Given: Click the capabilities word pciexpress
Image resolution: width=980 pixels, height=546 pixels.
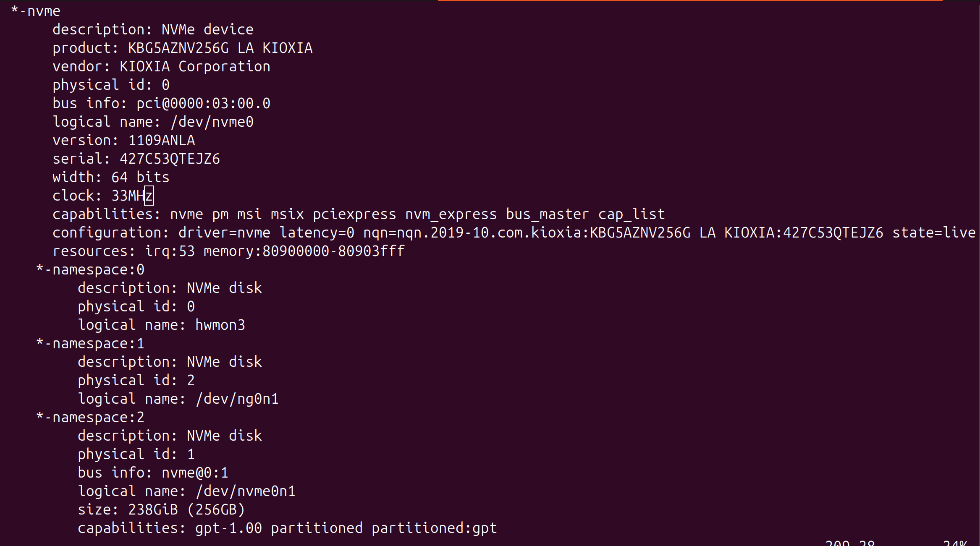Looking at the screenshot, I should tap(354, 214).
